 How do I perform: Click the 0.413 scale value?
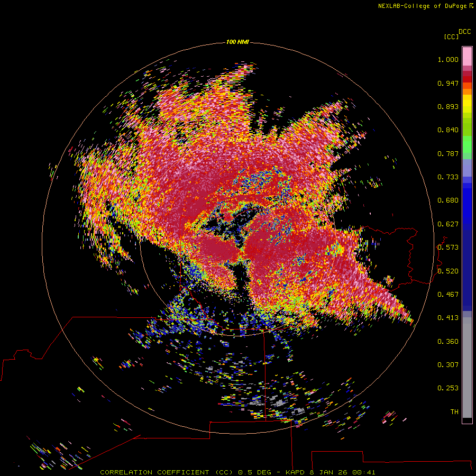448,318
